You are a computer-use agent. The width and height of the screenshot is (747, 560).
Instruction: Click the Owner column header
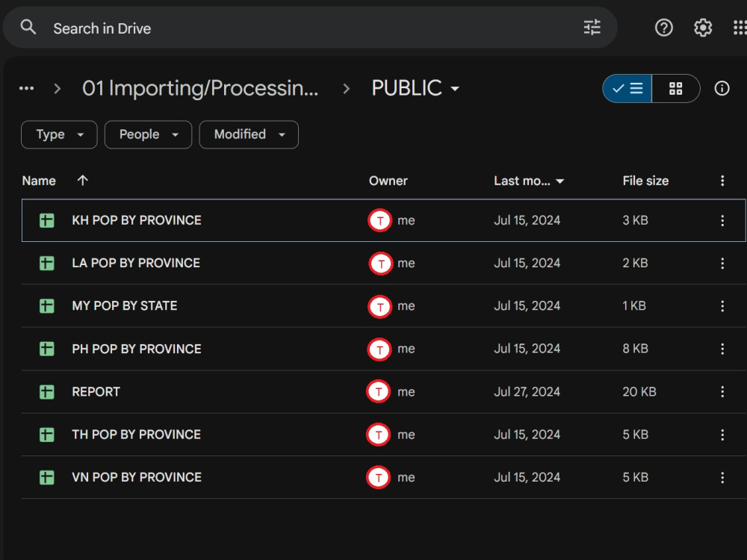388,181
